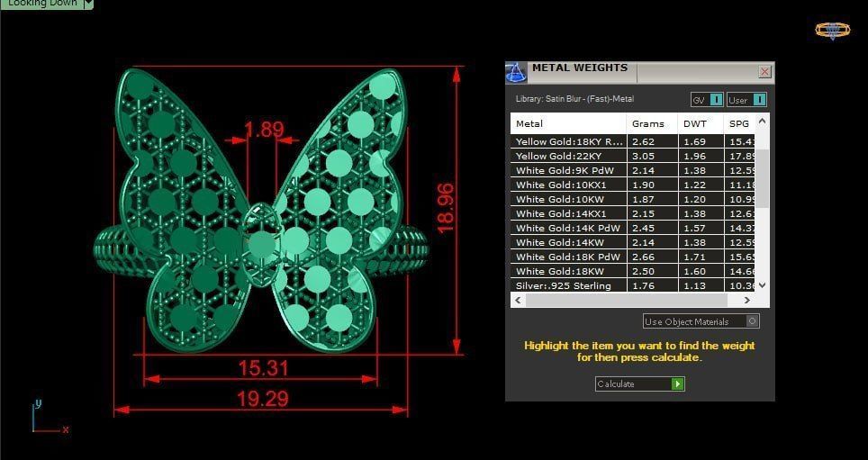
Task: Select the White Gold:14K PdW row
Action: pyautogui.click(x=633, y=228)
